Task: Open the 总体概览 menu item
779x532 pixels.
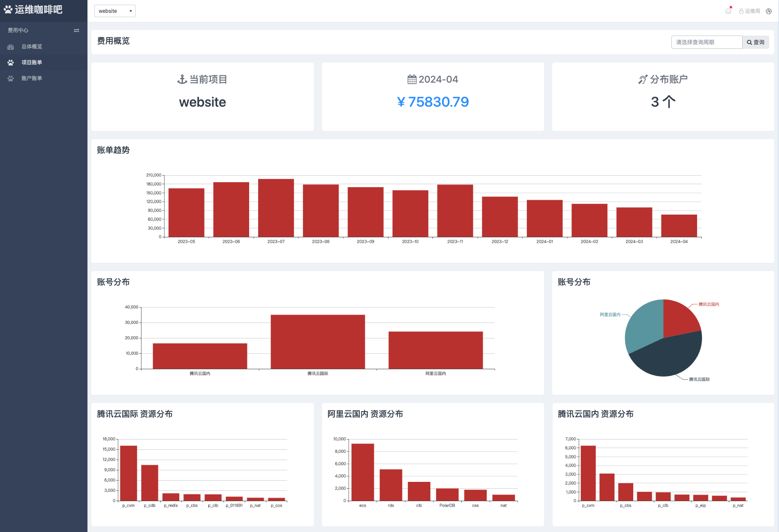Action: coord(32,47)
